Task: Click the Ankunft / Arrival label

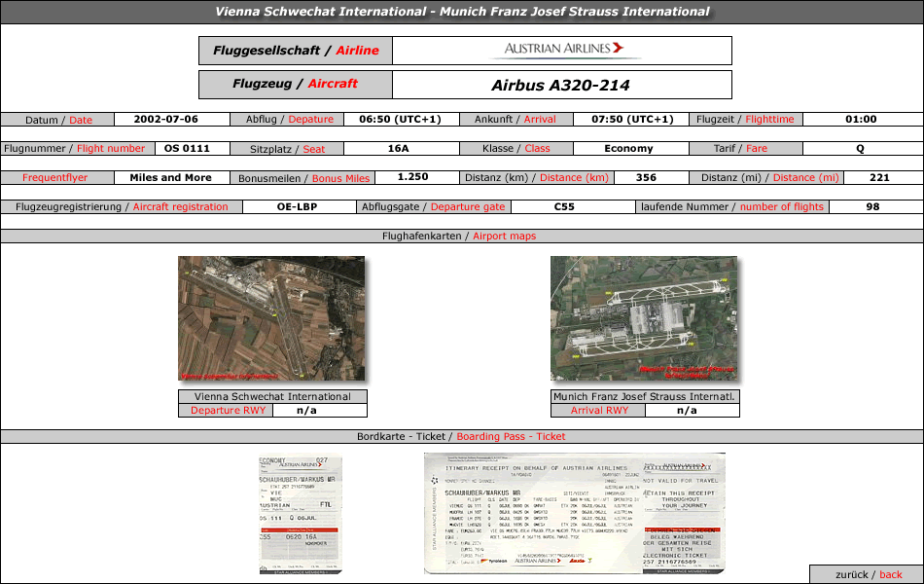Action: 515,119
